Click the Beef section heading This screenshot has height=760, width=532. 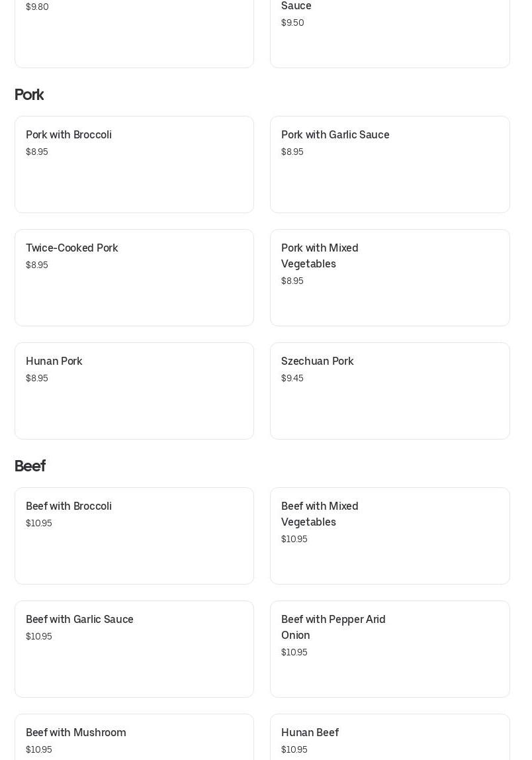30,466
